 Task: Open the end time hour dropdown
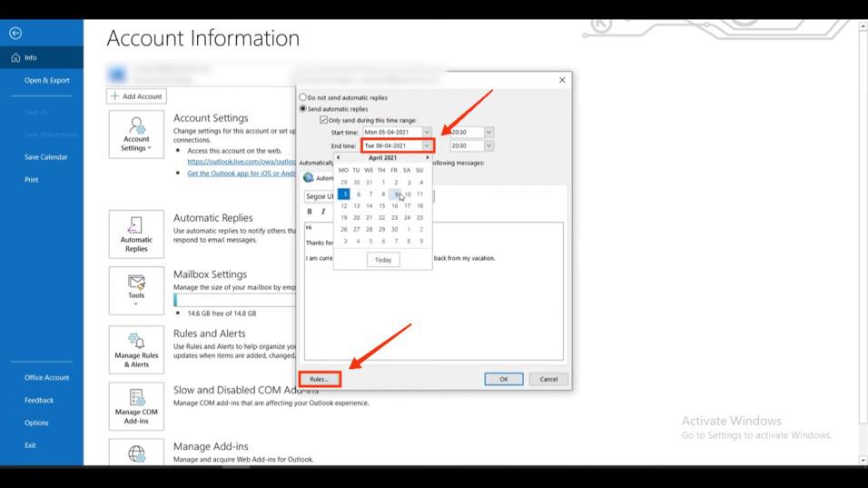pos(488,145)
